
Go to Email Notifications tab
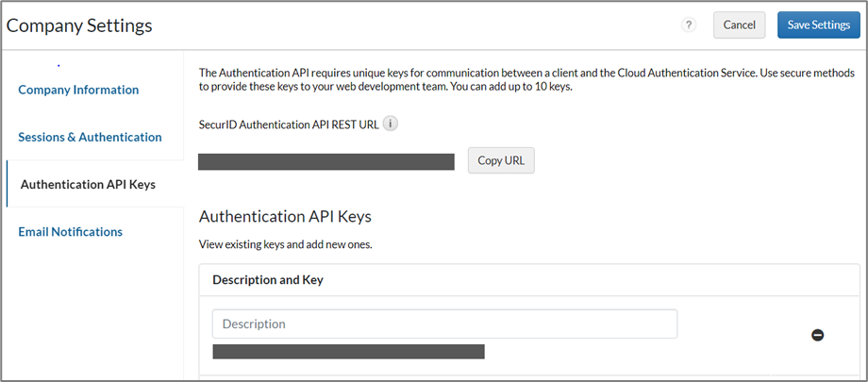(71, 231)
